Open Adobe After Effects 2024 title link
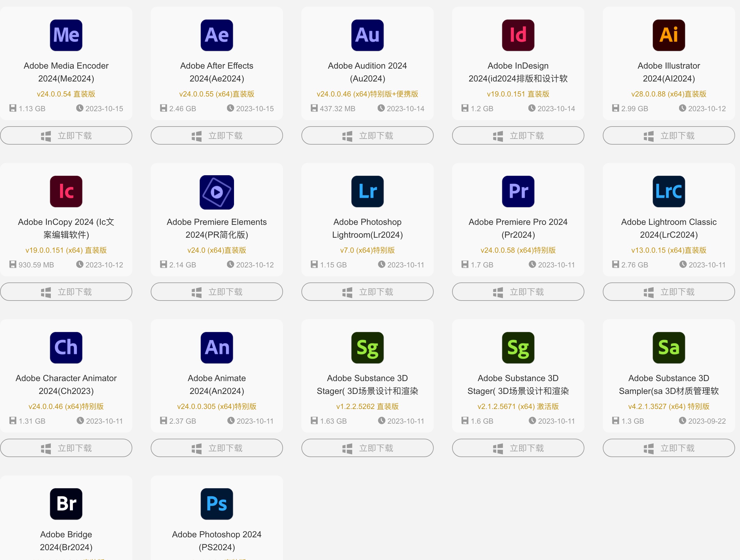740x560 pixels. tap(217, 72)
